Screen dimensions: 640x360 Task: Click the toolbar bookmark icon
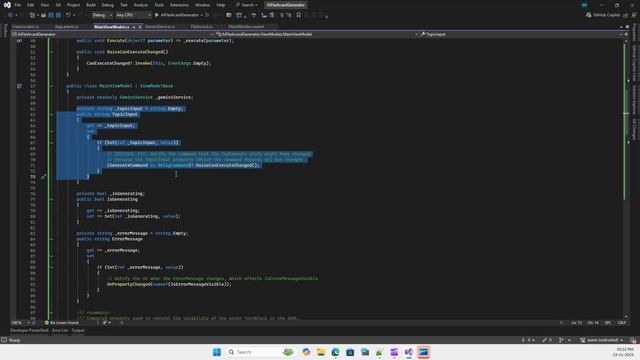click(x=299, y=15)
